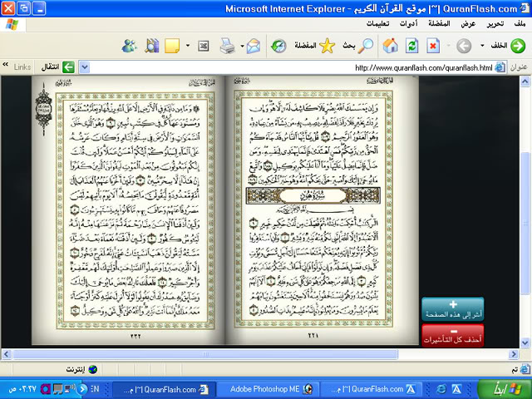This screenshot has width=532, height=399.
Task: Click the ornamental Juz marker in the left page margin
Action: (x=44, y=109)
